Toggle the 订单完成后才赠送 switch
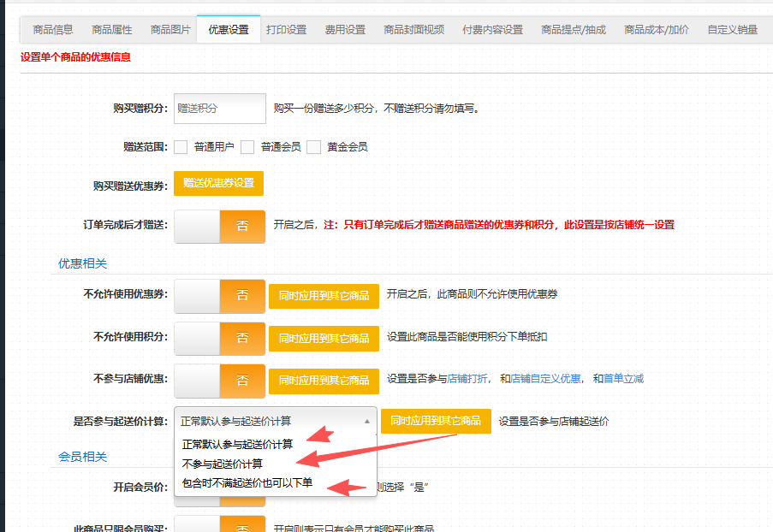Viewport: 773px width, 532px height. click(219, 226)
